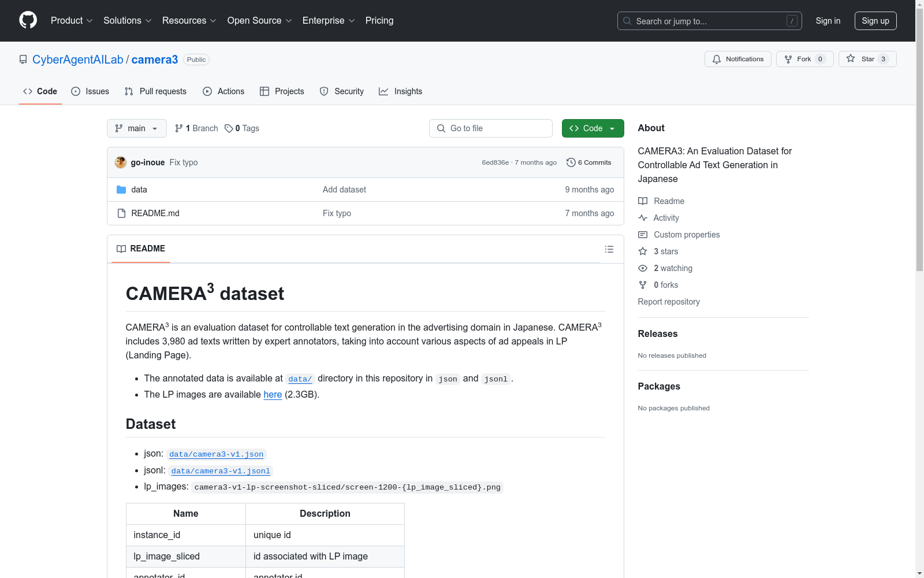View the 0 Tags link
Image resolution: width=924 pixels, height=578 pixels.
(x=242, y=128)
